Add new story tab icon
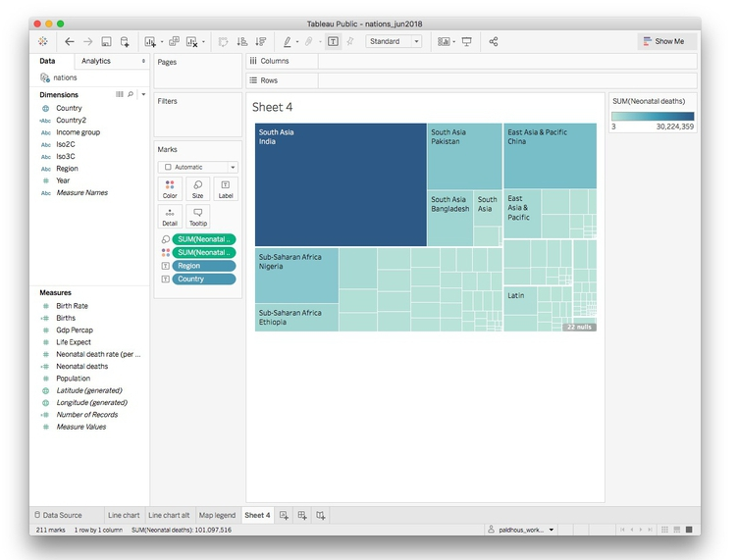Image resolution: width=737 pixels, height=560 pixels. coord(321,515)
